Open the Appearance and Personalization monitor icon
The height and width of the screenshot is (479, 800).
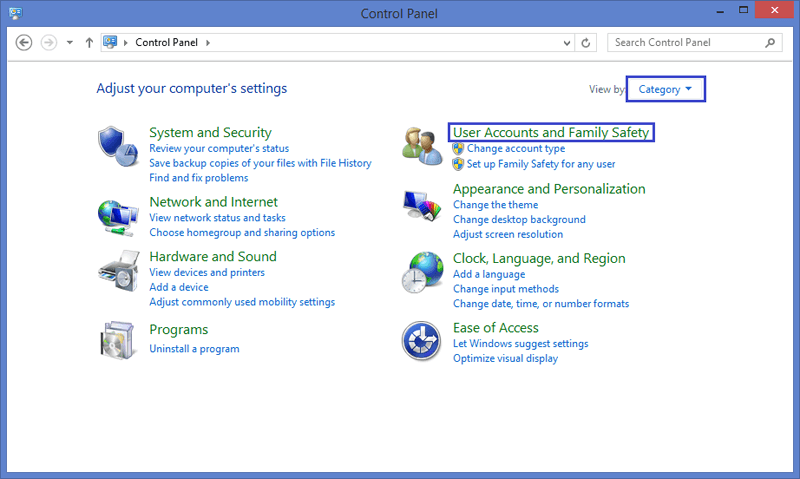pos(422,206)
